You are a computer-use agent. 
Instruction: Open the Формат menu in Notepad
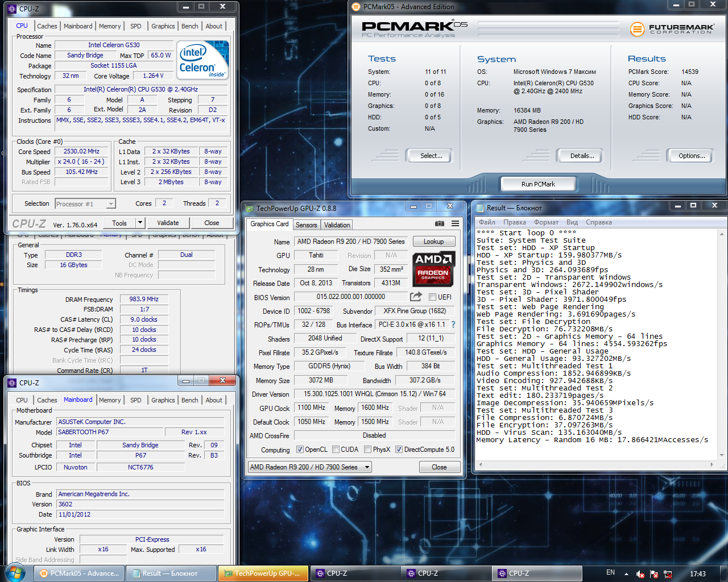[546, 222]
